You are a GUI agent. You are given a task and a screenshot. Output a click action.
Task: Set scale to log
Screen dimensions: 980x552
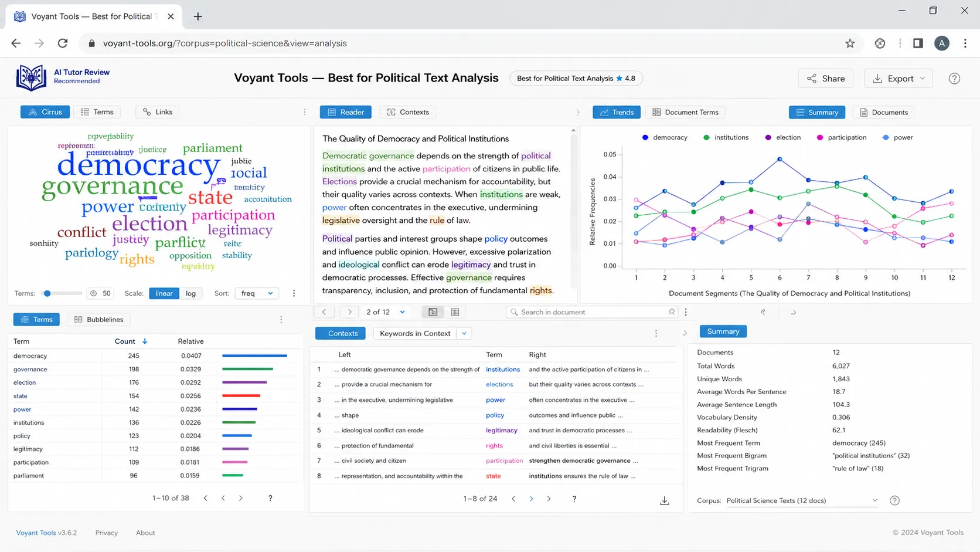point(190,293)
